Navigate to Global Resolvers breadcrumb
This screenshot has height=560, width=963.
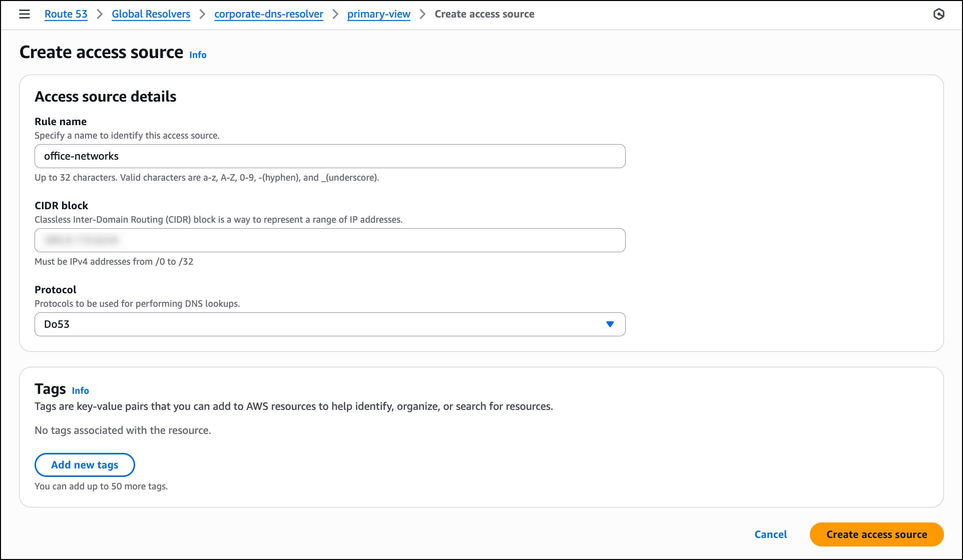coord(151,14)
